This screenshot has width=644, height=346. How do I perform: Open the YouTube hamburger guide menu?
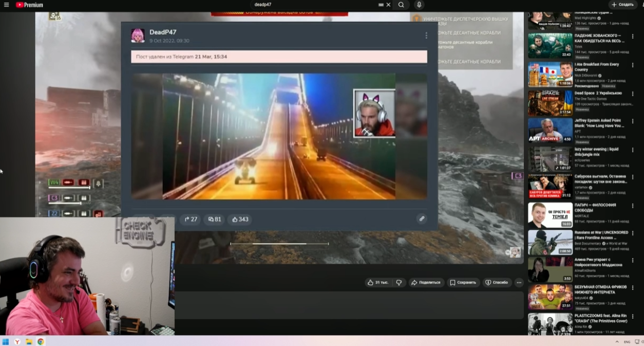coord(6,5)
